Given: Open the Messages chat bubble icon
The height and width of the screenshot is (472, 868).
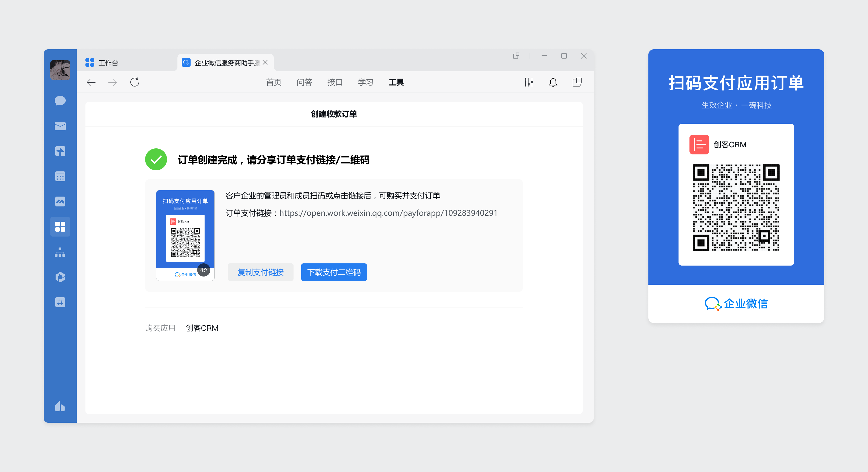Looking at the screenshot, I should click(60, 101).
